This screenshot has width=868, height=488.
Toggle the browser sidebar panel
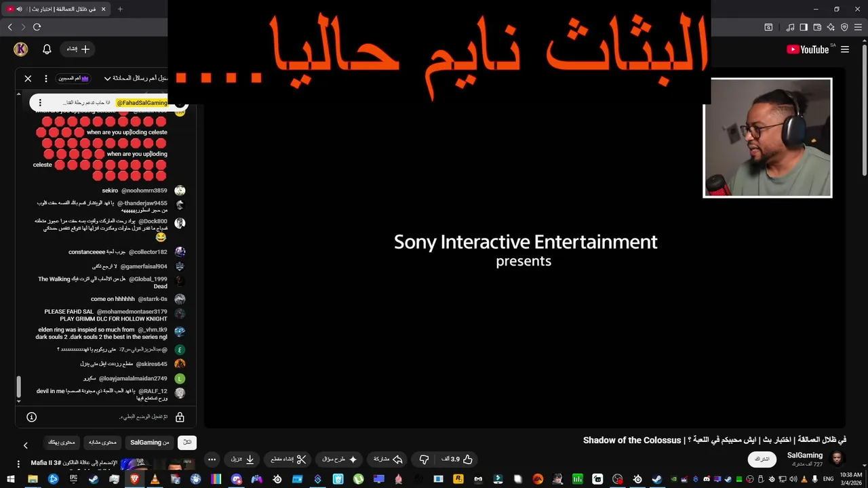804,27
